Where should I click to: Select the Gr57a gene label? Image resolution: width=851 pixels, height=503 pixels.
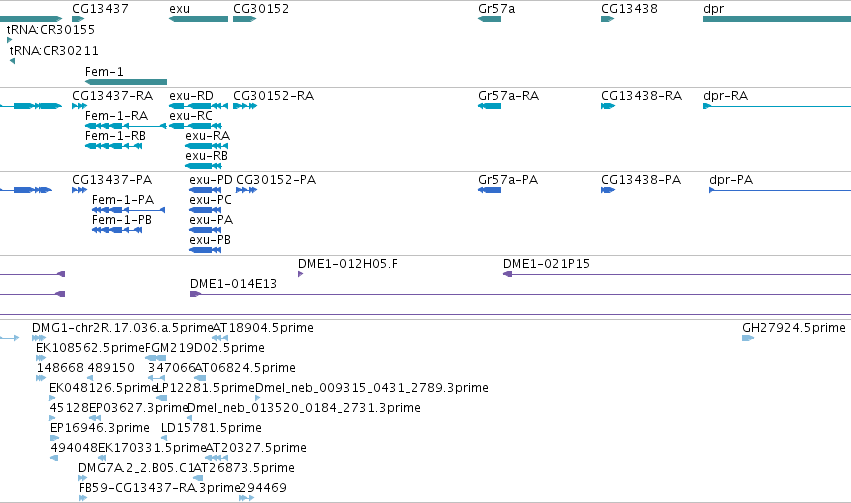click(x=497, y=9)
